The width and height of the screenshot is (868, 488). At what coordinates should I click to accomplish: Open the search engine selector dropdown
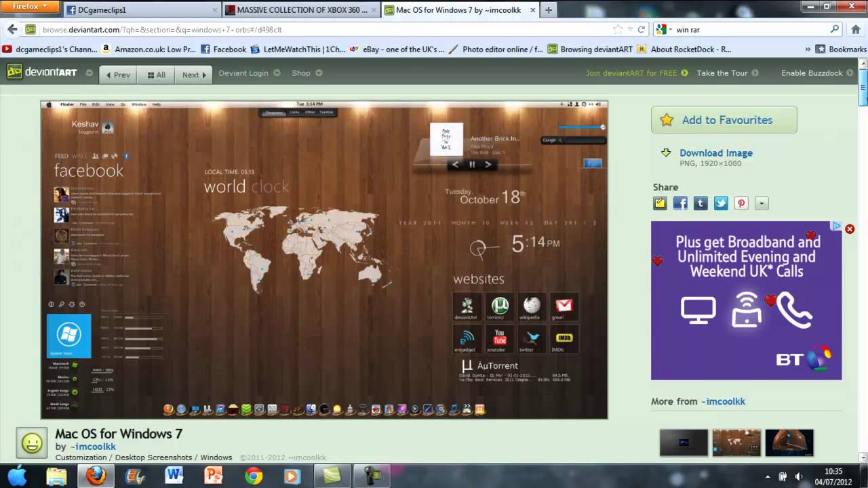(x=663, y=29)
